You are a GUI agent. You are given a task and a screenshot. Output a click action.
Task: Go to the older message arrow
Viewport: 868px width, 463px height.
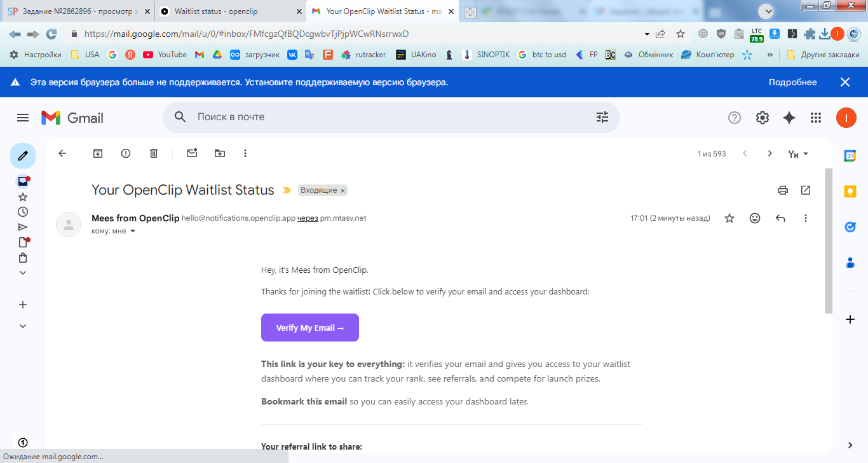(x=770, y=153)
